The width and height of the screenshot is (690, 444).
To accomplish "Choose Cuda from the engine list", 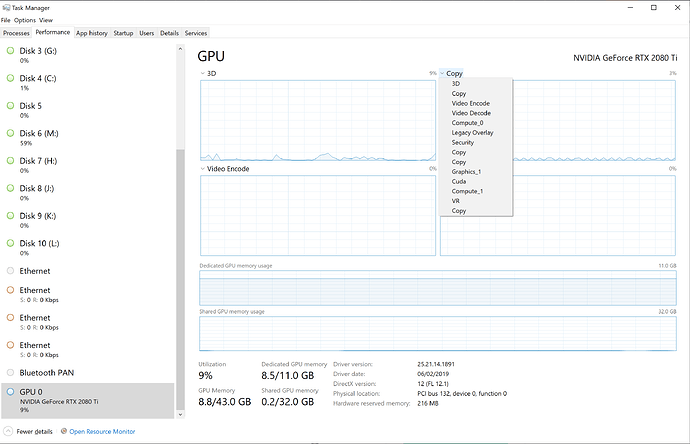I will pyautogui.click(x=460, y=181).
